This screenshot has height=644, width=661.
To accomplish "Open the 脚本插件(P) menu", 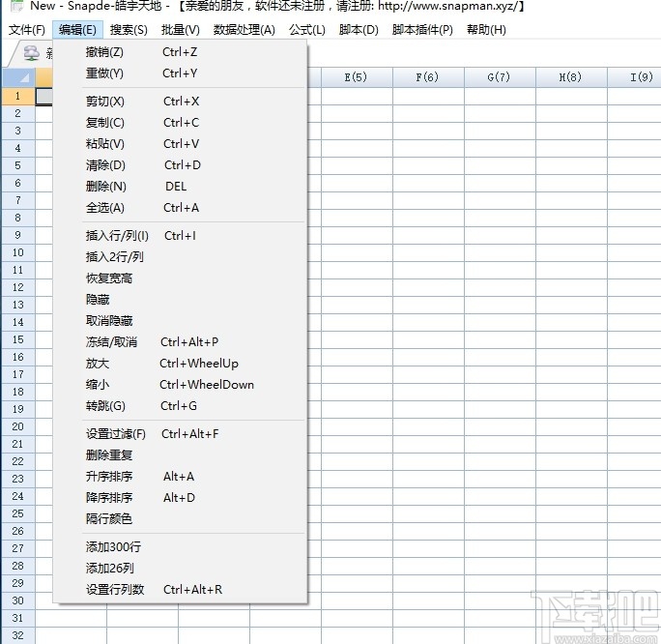I will click(422, 30).
